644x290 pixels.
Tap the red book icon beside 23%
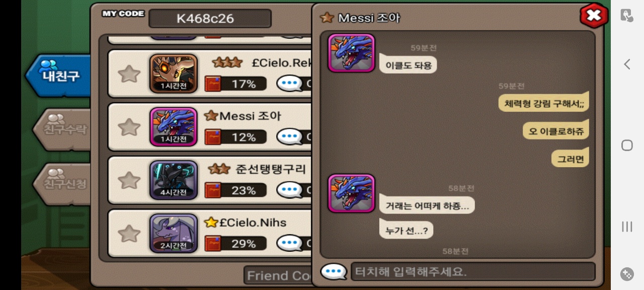click(213, 190)
